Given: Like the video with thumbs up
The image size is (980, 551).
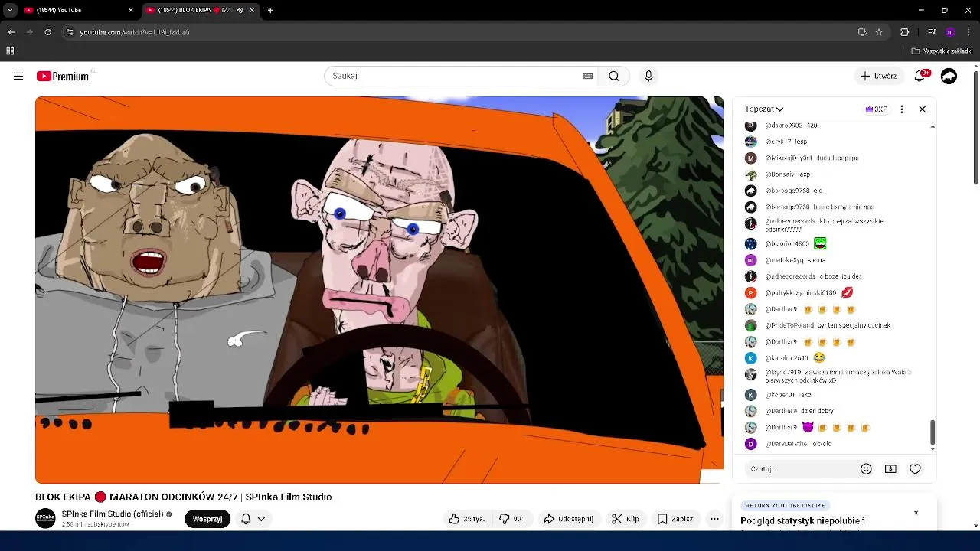Looking at the screenshot, I should point(467,518).
